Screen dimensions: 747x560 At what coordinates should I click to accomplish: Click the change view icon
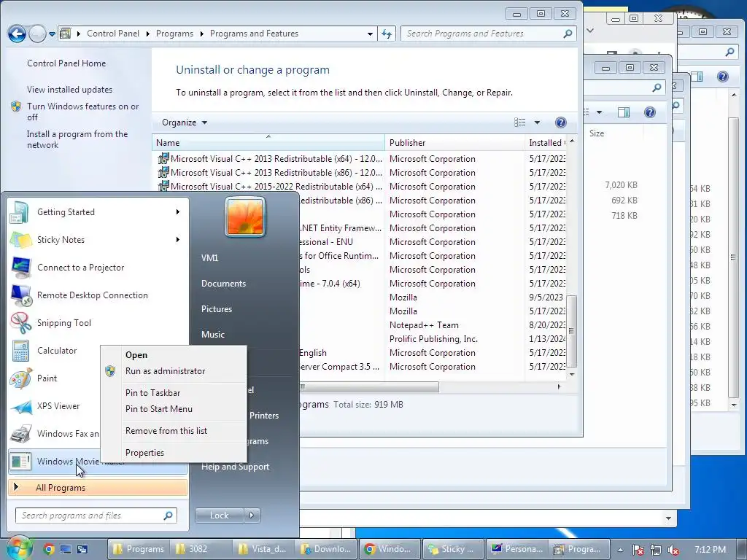[x=519, y=122]
